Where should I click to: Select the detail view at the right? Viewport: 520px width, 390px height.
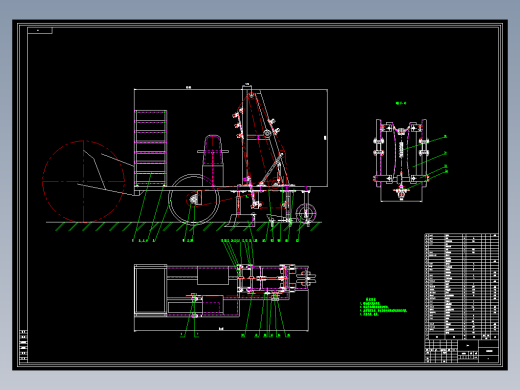click(x=401, y=160)
